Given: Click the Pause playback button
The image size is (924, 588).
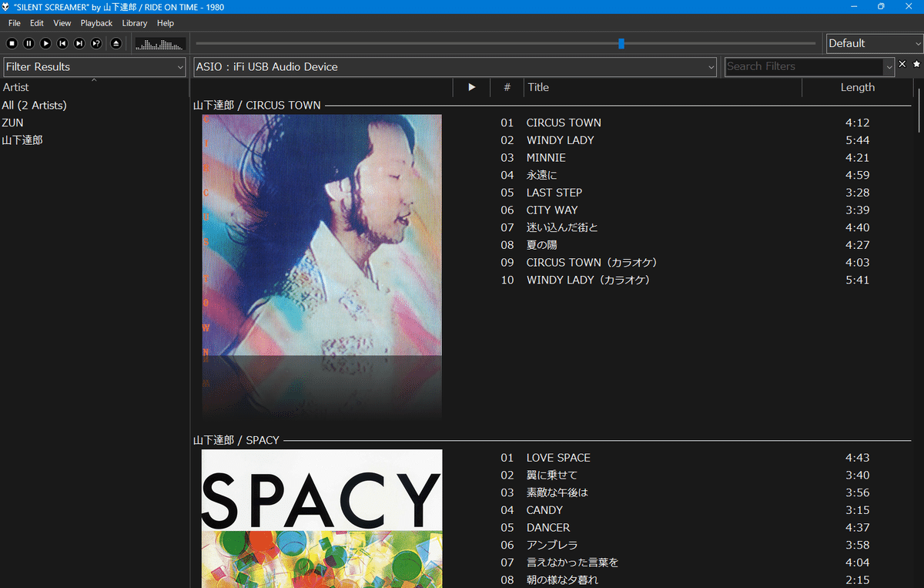Looking at the screenshot, I should [x=28, y=44].
